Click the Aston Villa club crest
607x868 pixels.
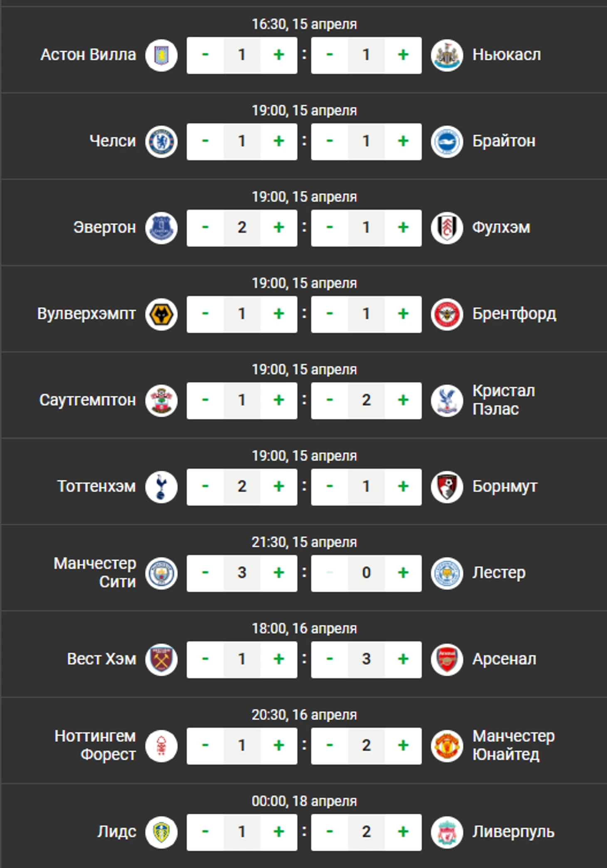coord(161,55)
